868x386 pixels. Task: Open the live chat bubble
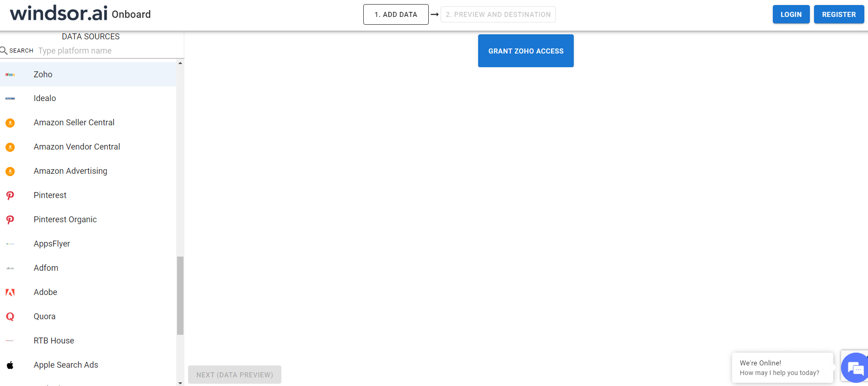click(x=855, y=368)
